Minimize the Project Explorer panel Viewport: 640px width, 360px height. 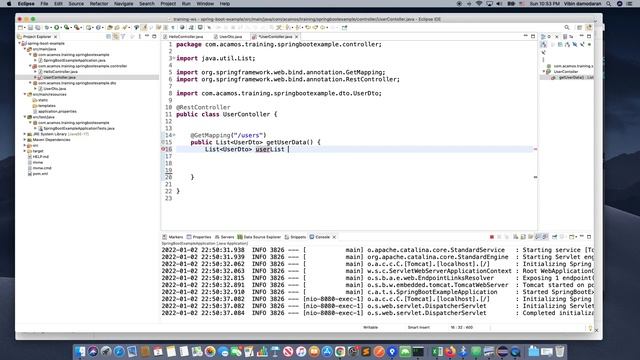(x=147, y=36)
